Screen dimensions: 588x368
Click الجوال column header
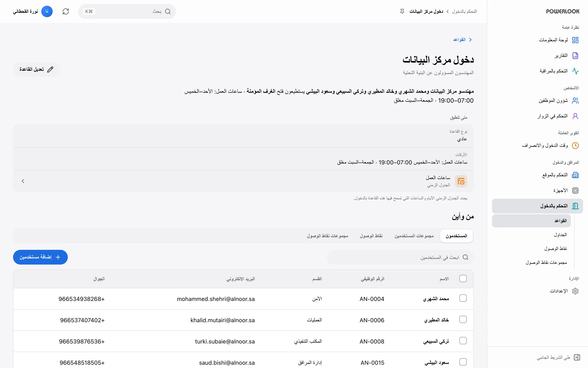click(99, 279)
